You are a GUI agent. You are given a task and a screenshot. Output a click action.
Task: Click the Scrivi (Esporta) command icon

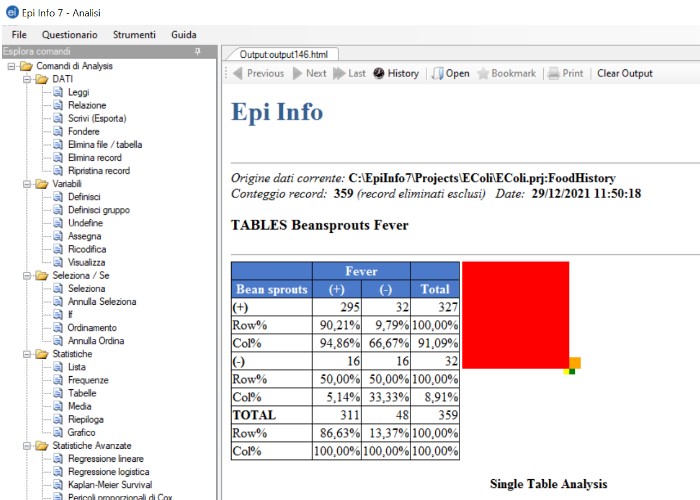tap(58, 118)
